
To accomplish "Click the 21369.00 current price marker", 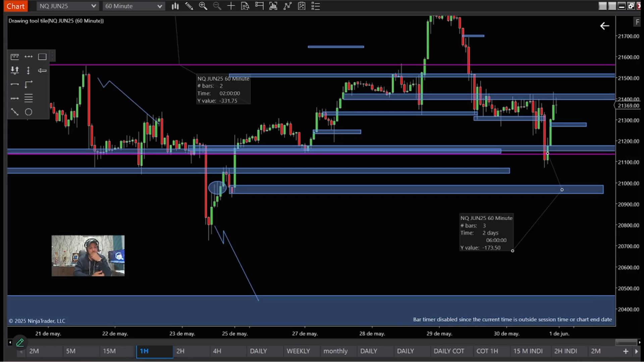I will 628,106.
